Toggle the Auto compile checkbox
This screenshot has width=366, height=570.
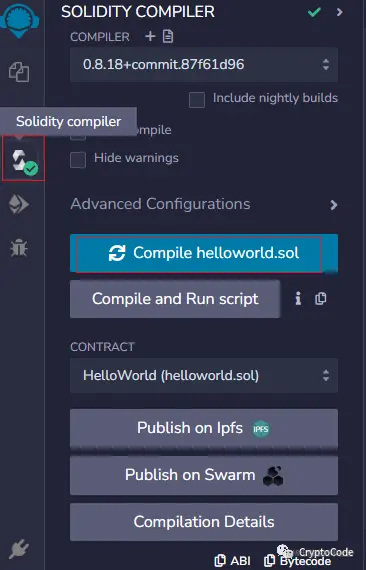coord(78,136)
